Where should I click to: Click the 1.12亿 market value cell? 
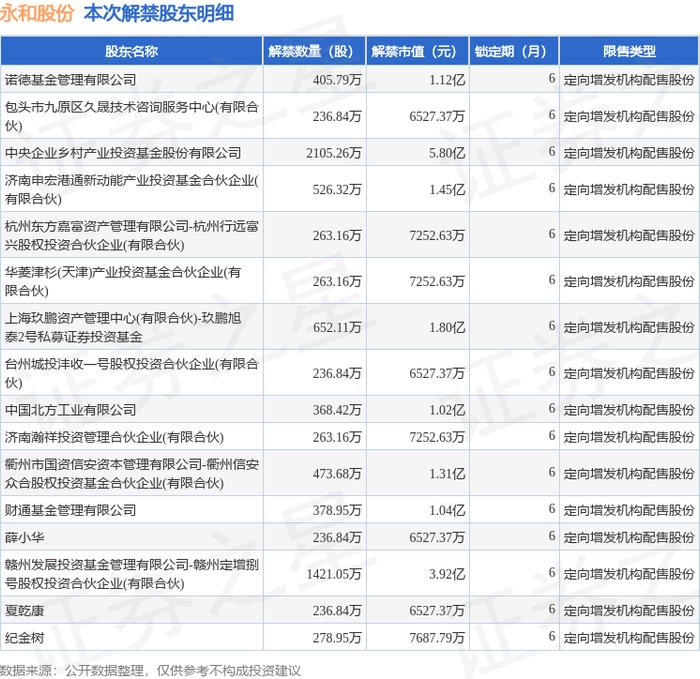(447, 80)
